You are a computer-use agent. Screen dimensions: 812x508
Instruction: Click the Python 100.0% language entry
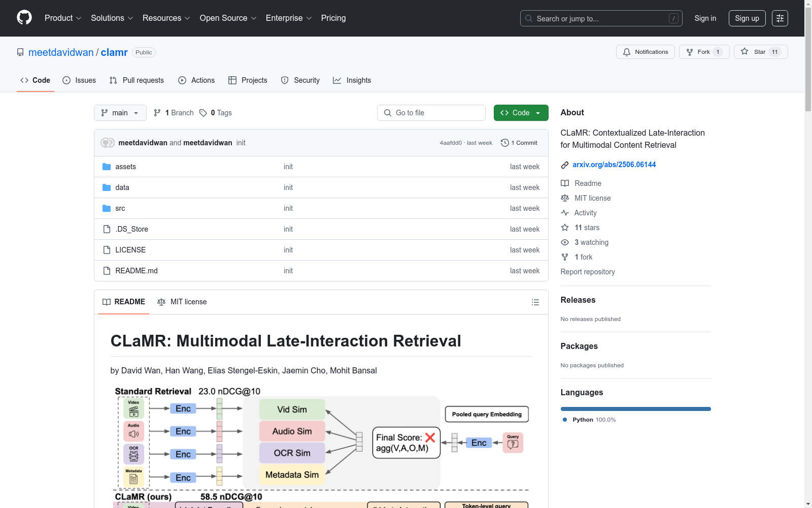point(589,420)
